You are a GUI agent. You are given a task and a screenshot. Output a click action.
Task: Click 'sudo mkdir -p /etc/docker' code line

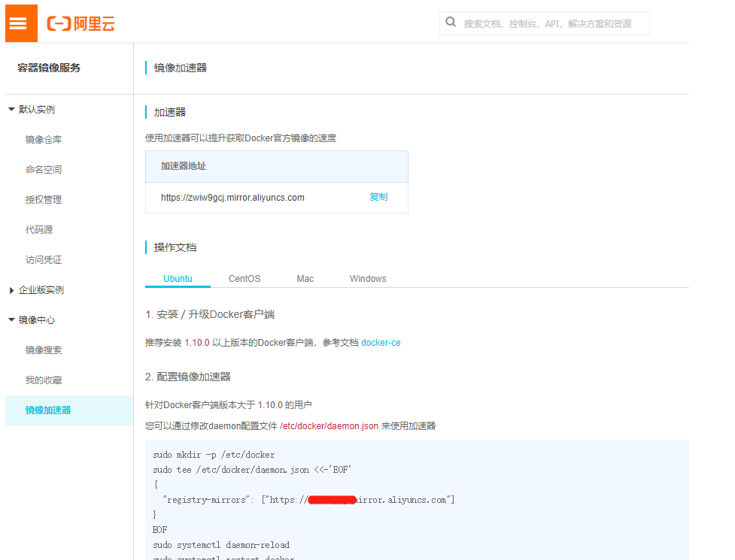[214, 455]
